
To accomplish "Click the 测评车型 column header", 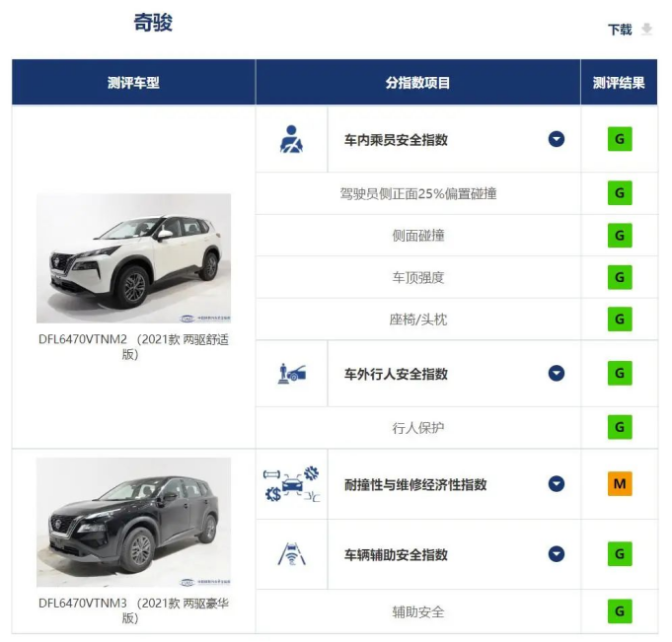I will click(x=134, y=82).
